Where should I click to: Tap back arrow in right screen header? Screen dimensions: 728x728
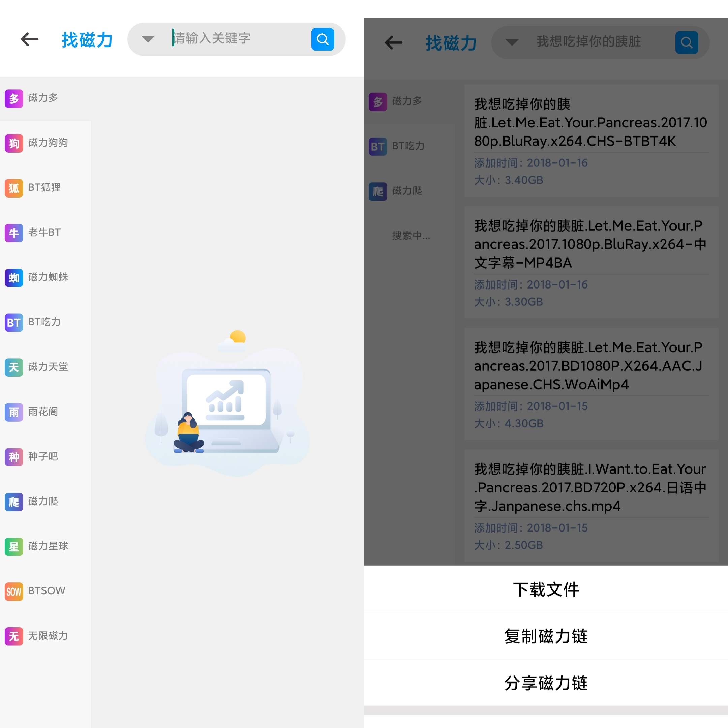coord(393,42)
